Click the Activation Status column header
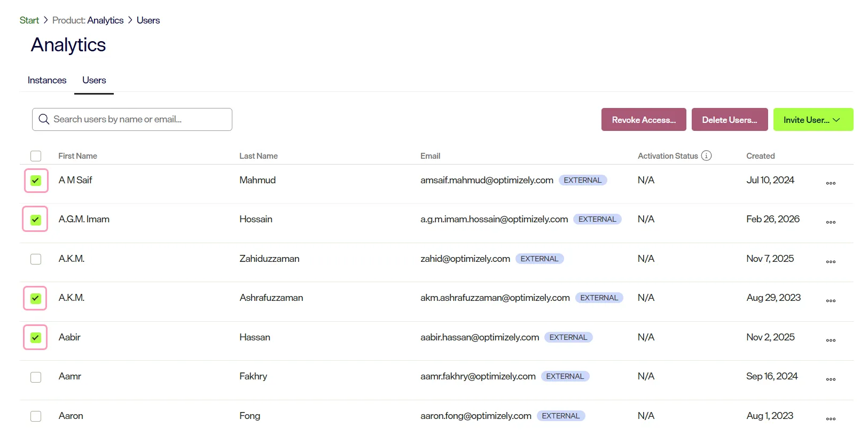The width and height of the screenshot is (868, 435). [x=668, y=156]
